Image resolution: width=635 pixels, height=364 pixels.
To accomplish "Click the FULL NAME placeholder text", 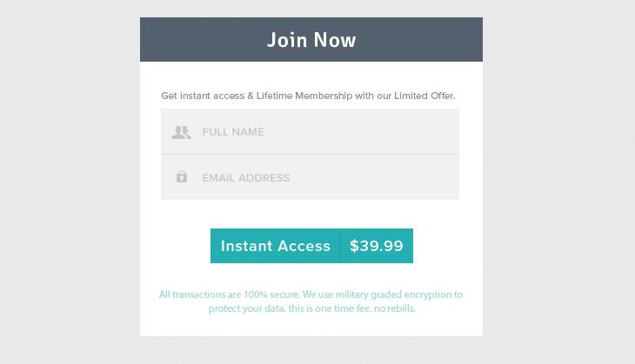I will click(233, 132).
